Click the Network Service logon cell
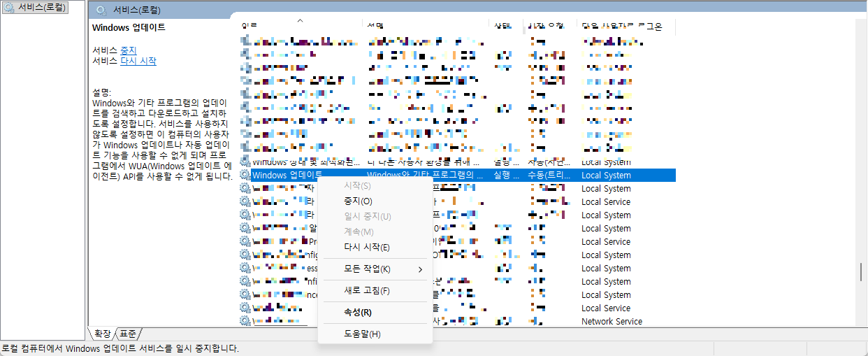Image resolution: width=868 pixels, height=356 pixels. click(x=612, y=322)
